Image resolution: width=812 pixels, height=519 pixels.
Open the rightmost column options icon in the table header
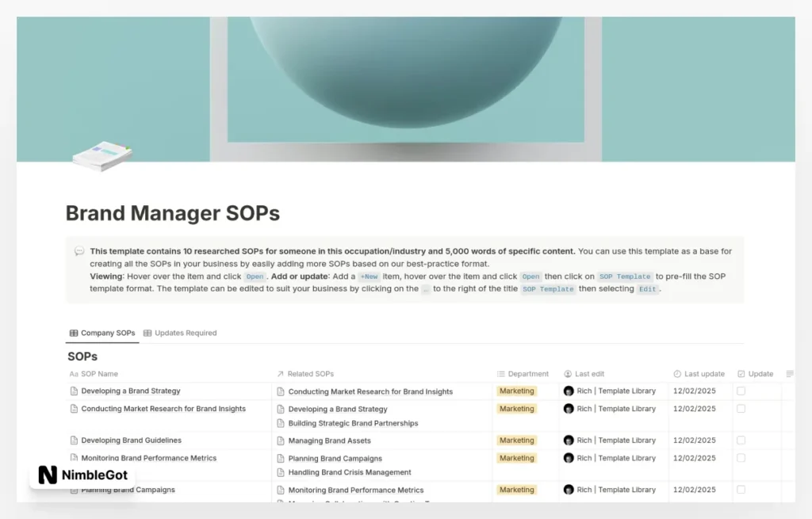tap(790, 373)
